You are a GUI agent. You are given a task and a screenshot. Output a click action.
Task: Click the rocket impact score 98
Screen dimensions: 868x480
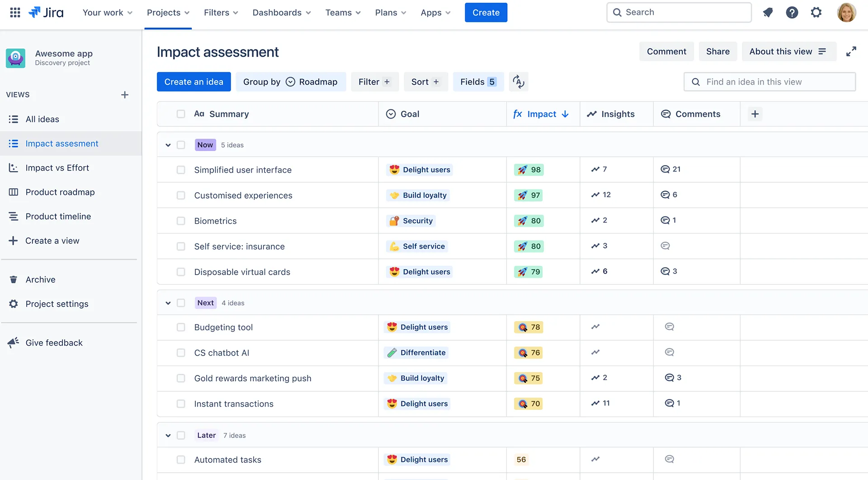[529, 170]
